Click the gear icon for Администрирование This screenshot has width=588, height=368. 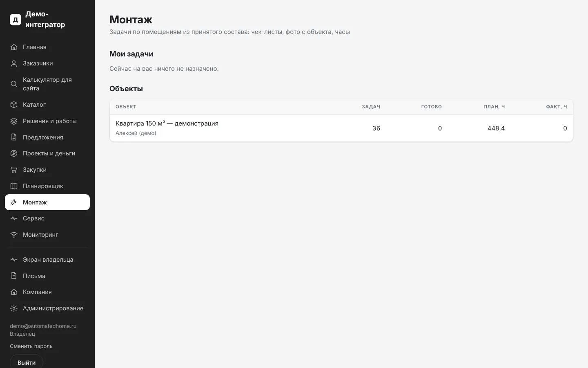click(x=14, y=308)
